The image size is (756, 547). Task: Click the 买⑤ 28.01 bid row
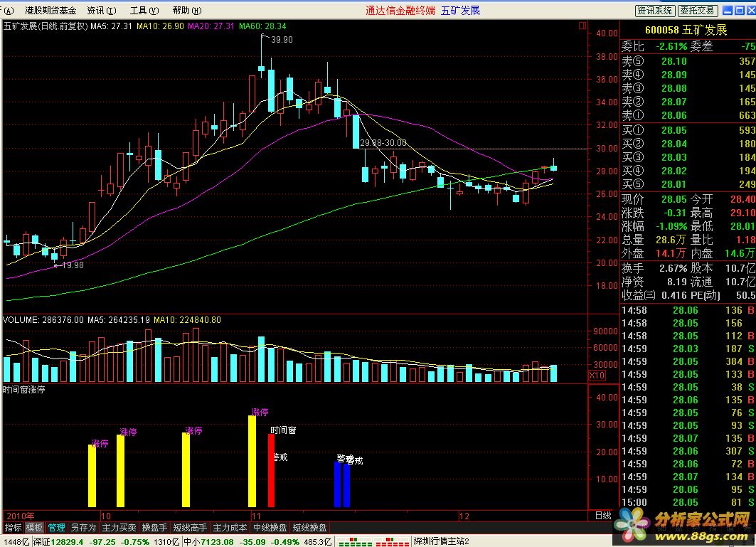pos(688,184)
